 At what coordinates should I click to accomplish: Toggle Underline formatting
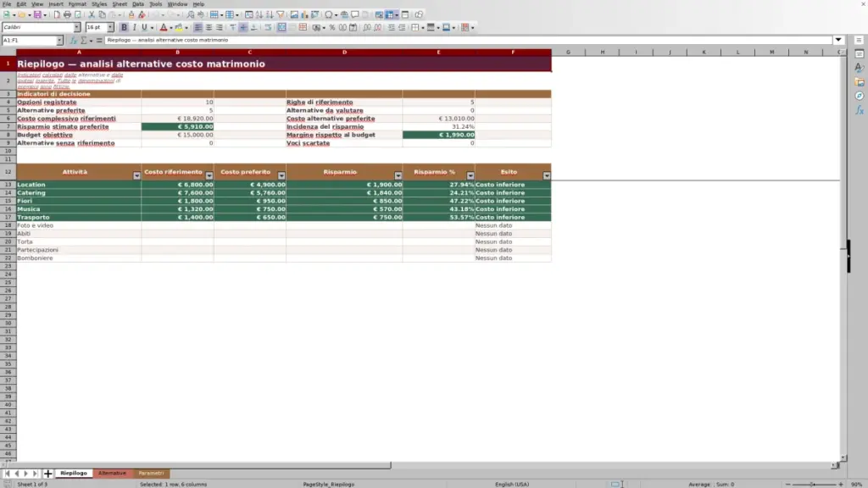[x=144, y=27]
